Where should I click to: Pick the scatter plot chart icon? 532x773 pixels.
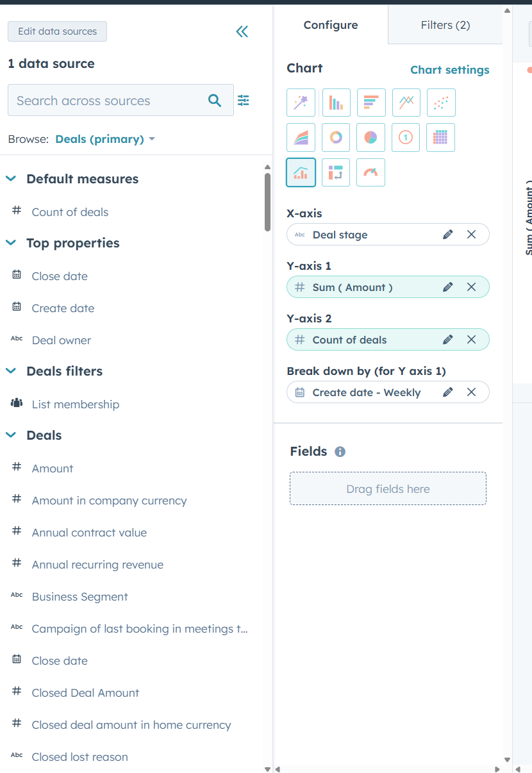(x=440, y=103)
